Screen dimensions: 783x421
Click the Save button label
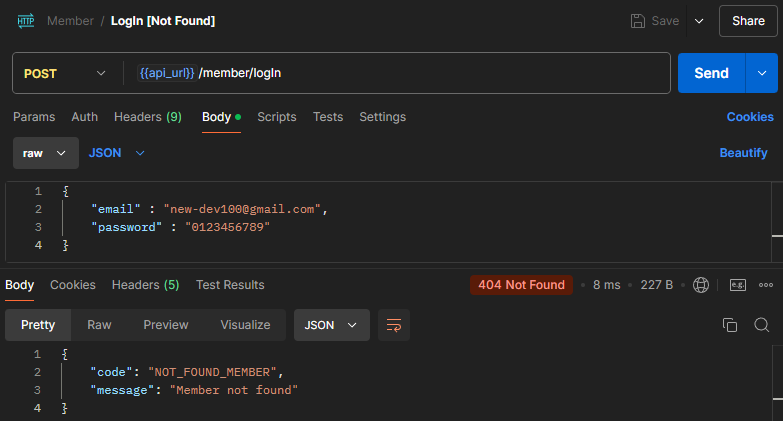[665, 21]
